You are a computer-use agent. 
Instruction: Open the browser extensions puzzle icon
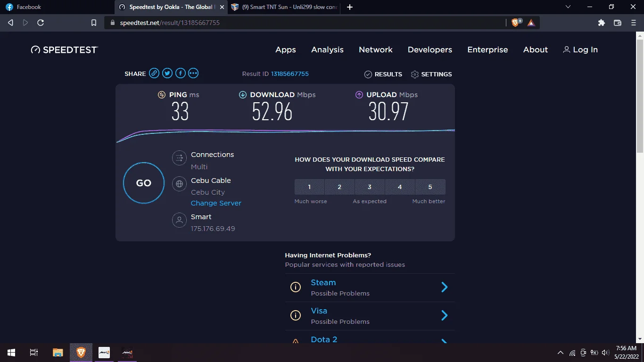[x=601, y=23]
